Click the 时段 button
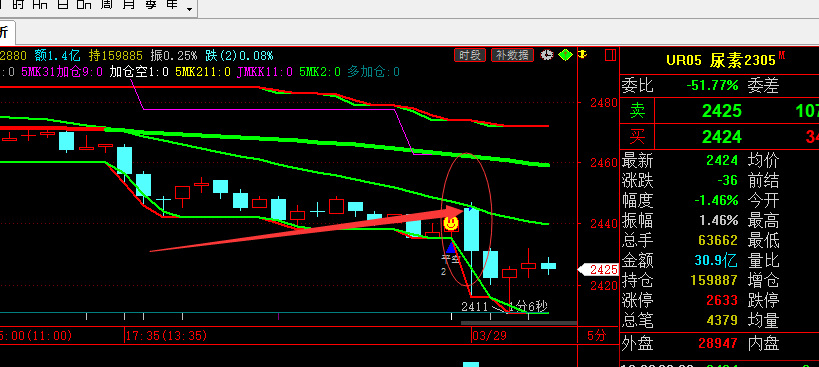Screen dimensions: 819x367 coord(470,55)
